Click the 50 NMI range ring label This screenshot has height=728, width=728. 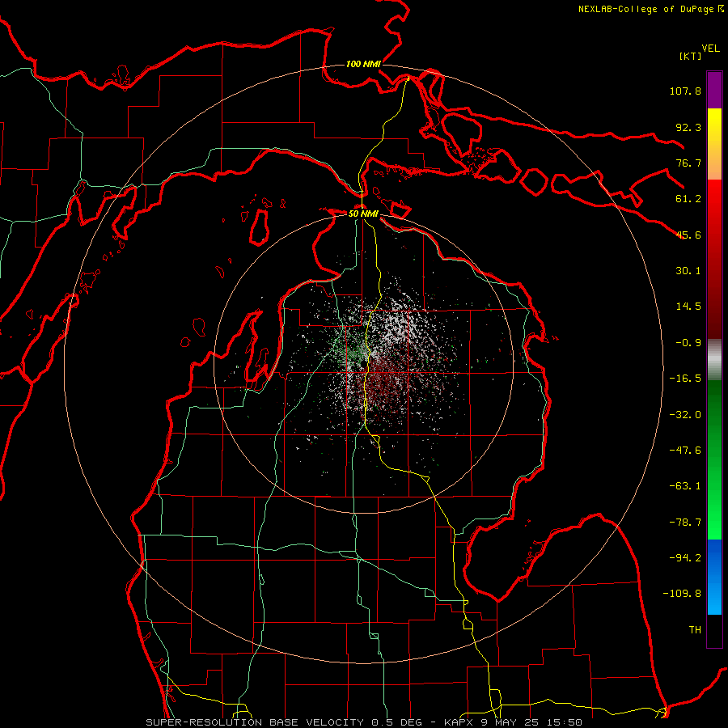coord(363,214)
